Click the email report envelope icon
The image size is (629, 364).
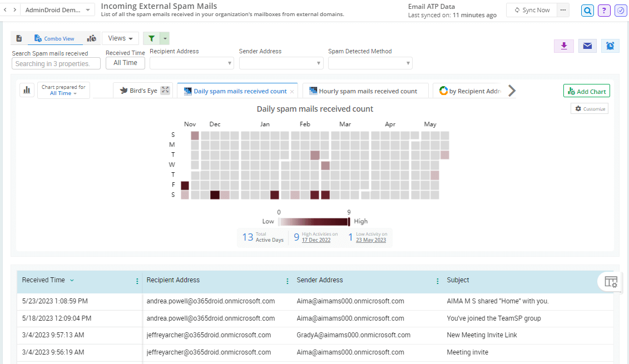click(x=587, y=46)
